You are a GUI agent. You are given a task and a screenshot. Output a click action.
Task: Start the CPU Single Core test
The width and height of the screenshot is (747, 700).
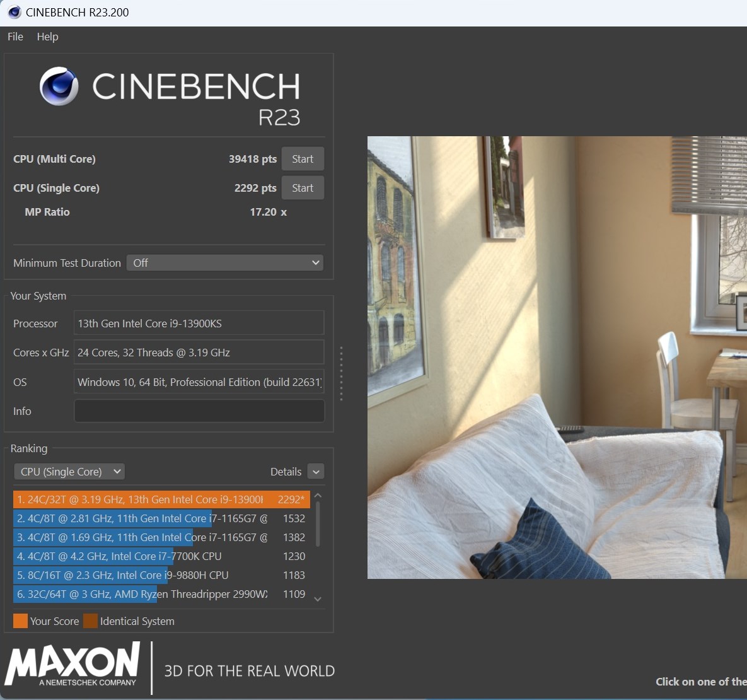click(303, 188)
